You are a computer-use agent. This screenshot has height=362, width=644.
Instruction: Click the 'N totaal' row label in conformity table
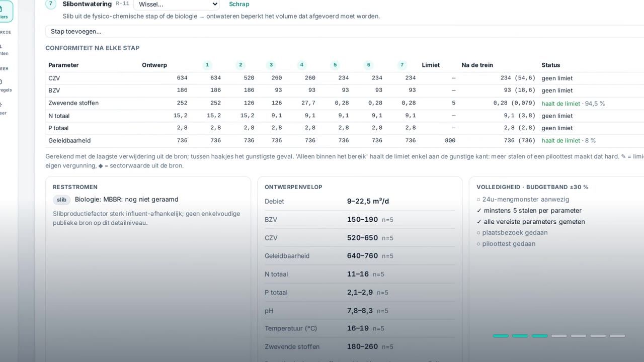[x=59, y=116]
